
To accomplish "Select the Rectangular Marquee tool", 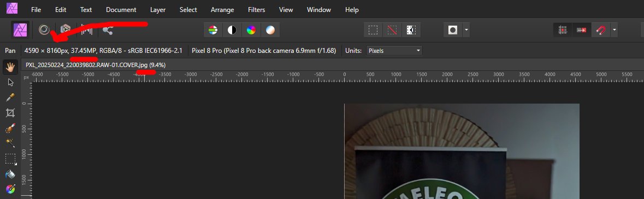I will [x=10, y=159].
